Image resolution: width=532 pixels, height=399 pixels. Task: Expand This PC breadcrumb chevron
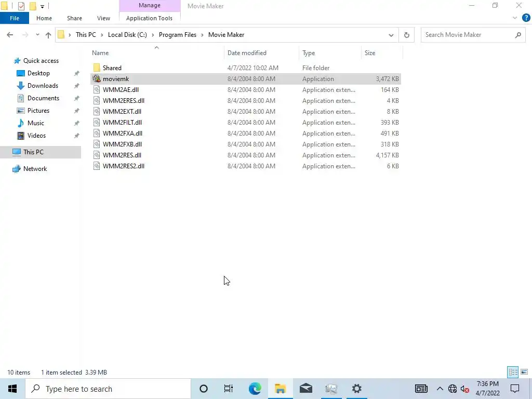tap(102, 35)
